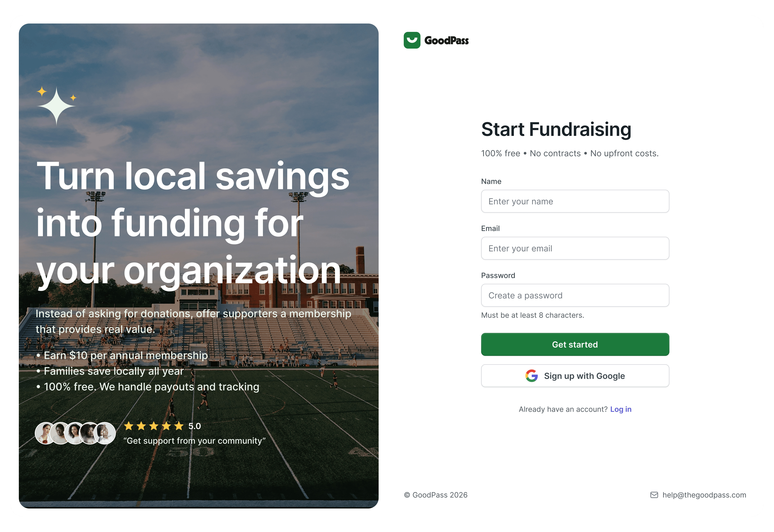Click the first yellow rating star

click(x=129, y=426)
